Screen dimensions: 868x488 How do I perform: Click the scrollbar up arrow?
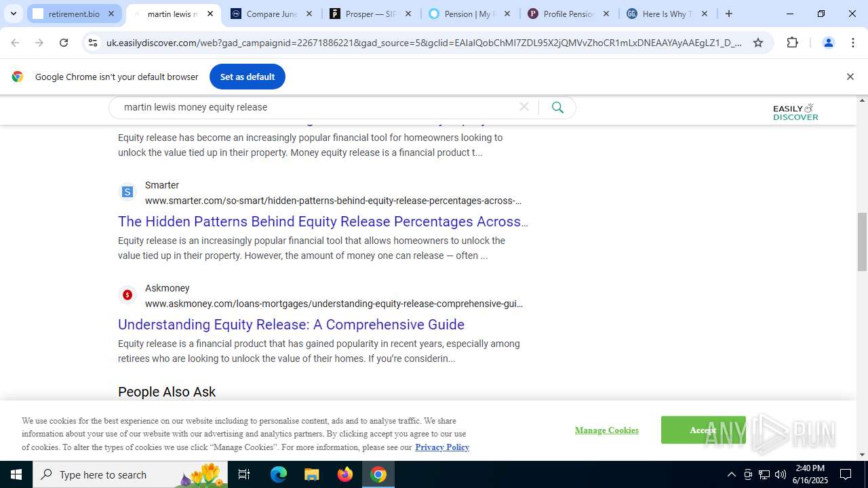tap(862, 100)
